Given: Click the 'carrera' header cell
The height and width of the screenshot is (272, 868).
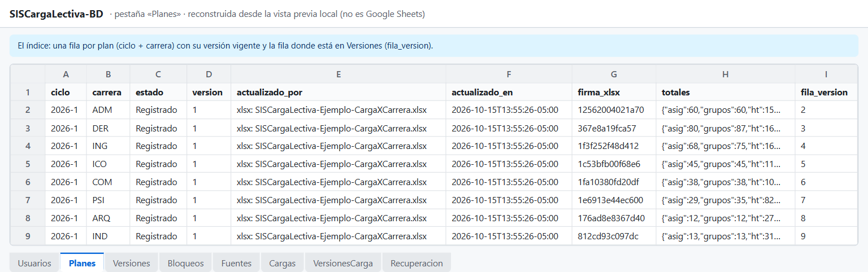Looking at the screenshot, I should (x=108, y=92).
